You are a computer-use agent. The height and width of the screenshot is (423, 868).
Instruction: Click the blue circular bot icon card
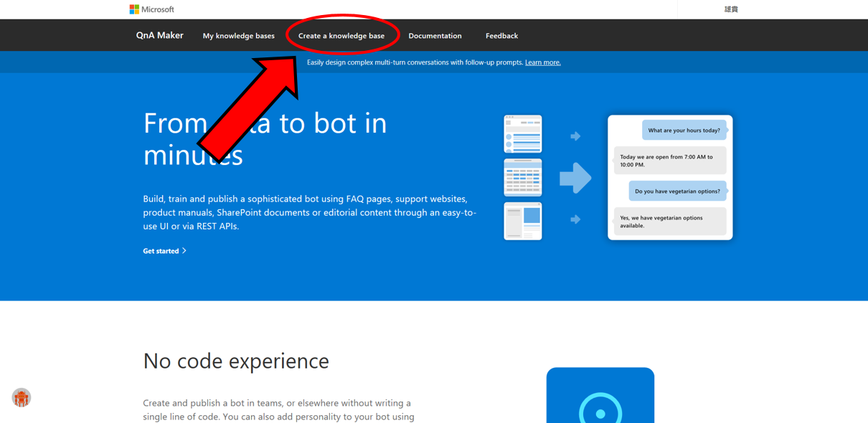click(x=600, y=396)
